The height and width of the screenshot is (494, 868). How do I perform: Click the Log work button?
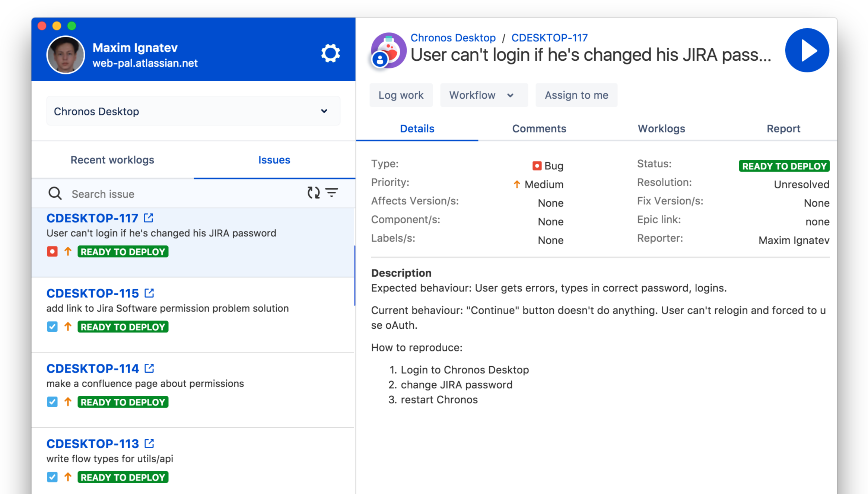tap(401, 95)
